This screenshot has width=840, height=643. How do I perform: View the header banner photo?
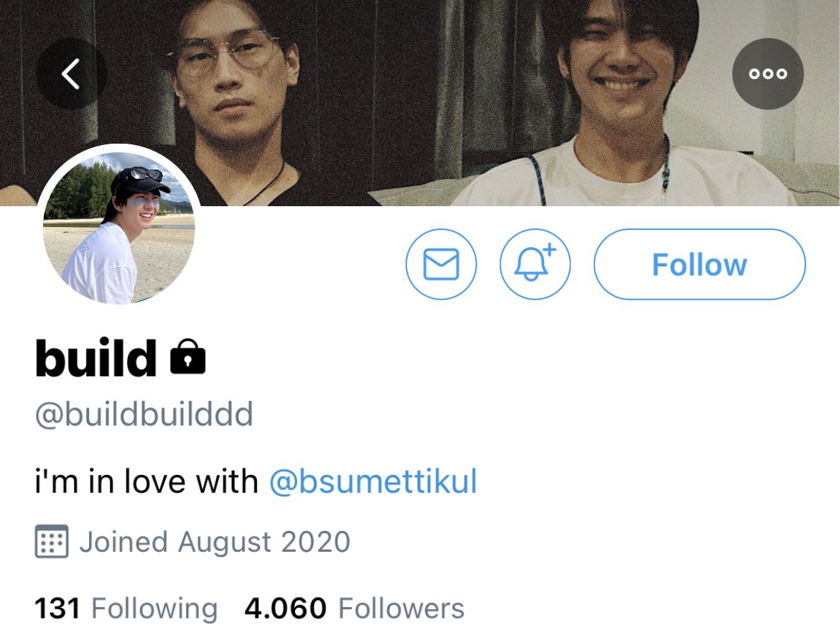pos(420,103)
